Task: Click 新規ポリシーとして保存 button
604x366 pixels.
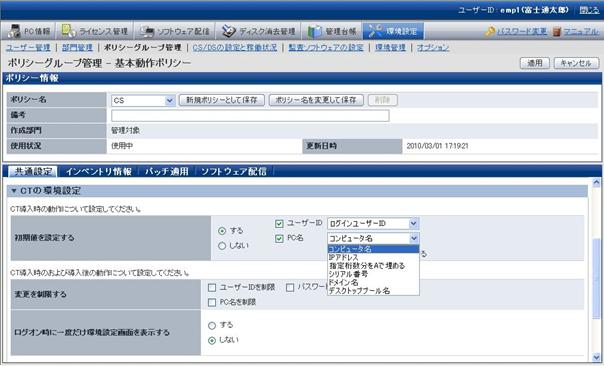Action: pos(221,100)
